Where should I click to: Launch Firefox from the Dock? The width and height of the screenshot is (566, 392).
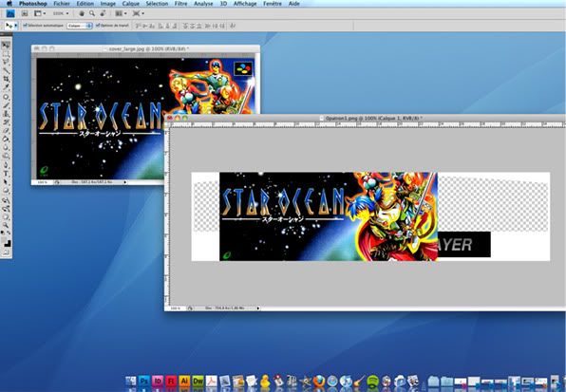click(x=319, y=382)
